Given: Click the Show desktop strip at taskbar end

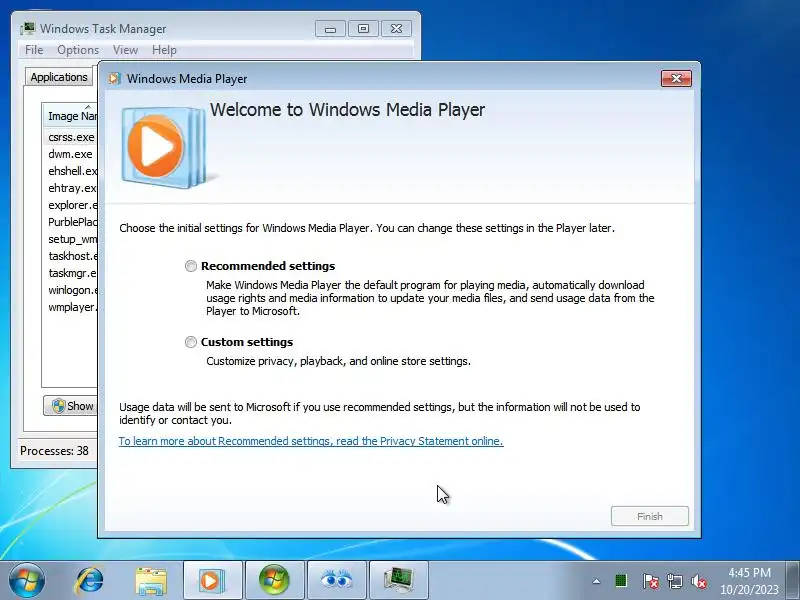Looking at the screenshot, I should point(793,580).
